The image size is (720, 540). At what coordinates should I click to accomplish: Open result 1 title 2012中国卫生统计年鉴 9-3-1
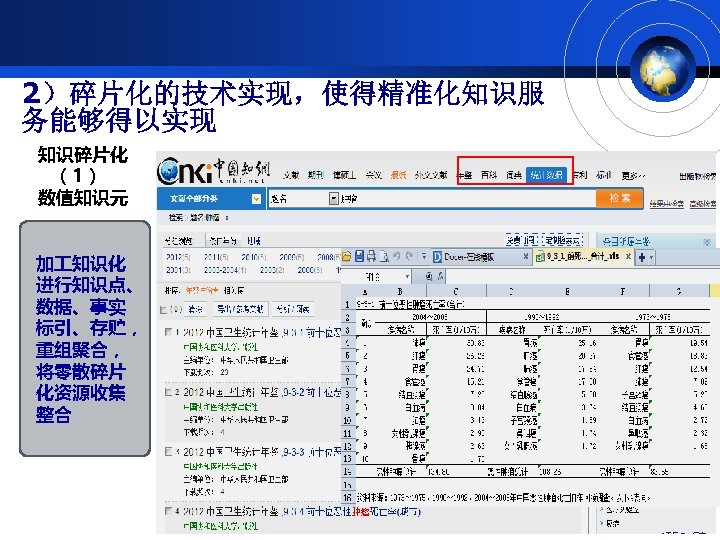262,332
